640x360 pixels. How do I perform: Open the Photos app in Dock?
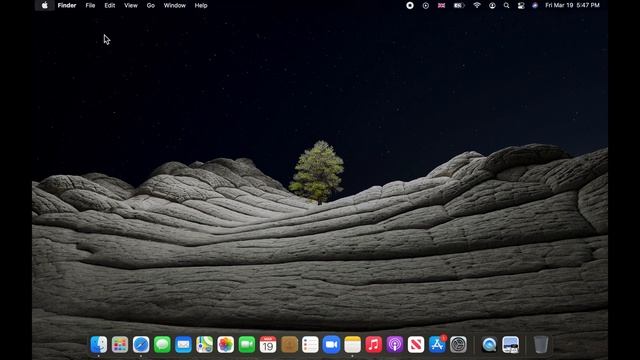pos(226,344)
